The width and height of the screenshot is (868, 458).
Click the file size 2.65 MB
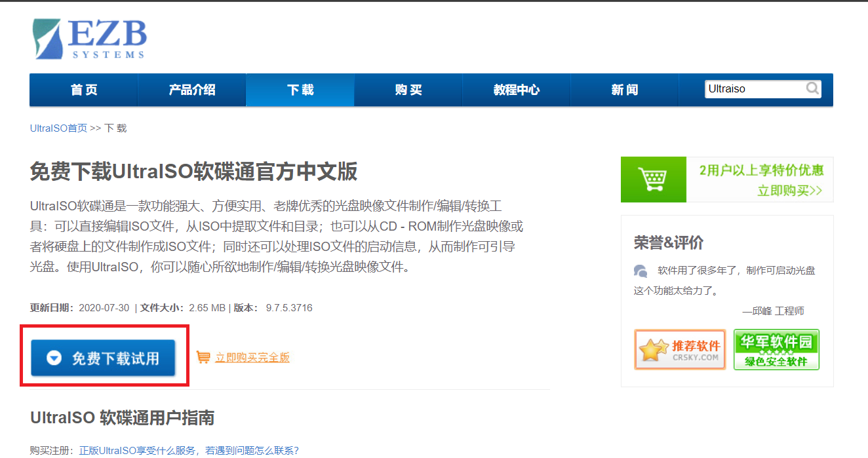tap(207, 307)
